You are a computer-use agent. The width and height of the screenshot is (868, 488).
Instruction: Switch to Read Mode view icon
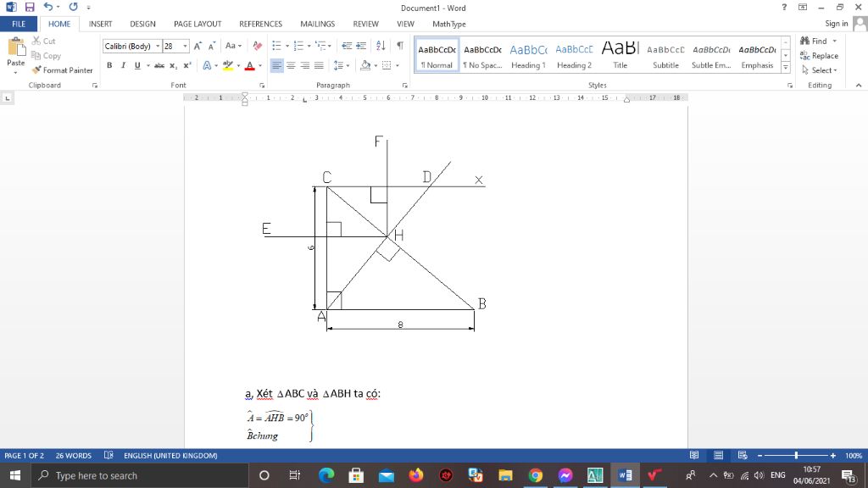tap(694, 455)
